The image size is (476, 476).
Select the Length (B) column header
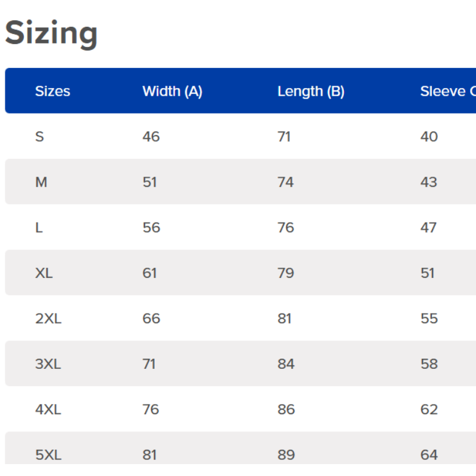coord(311,91)
